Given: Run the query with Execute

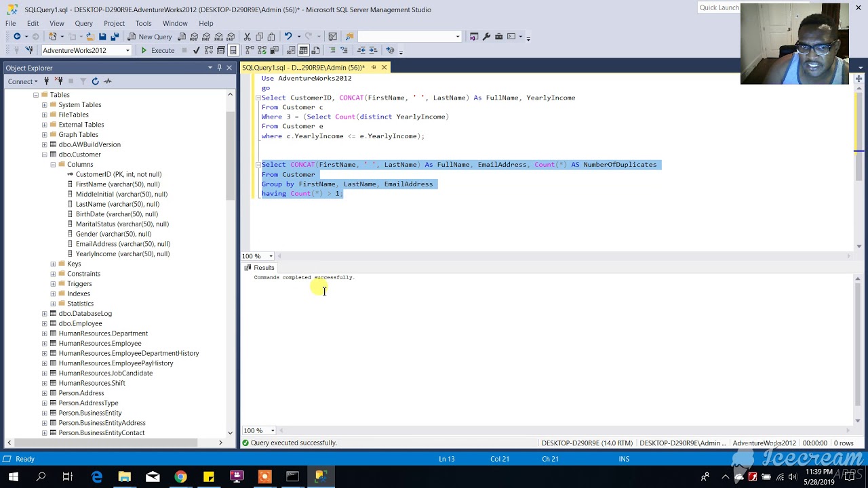Looking at the screenshot, I should click(157, 50).
